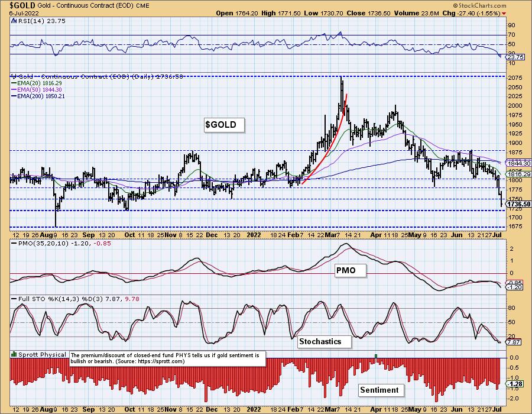The width and height of the screenshot is (532, 414).
Task: Click the -1.28 sentiment value tag
Action: [514, 384]
